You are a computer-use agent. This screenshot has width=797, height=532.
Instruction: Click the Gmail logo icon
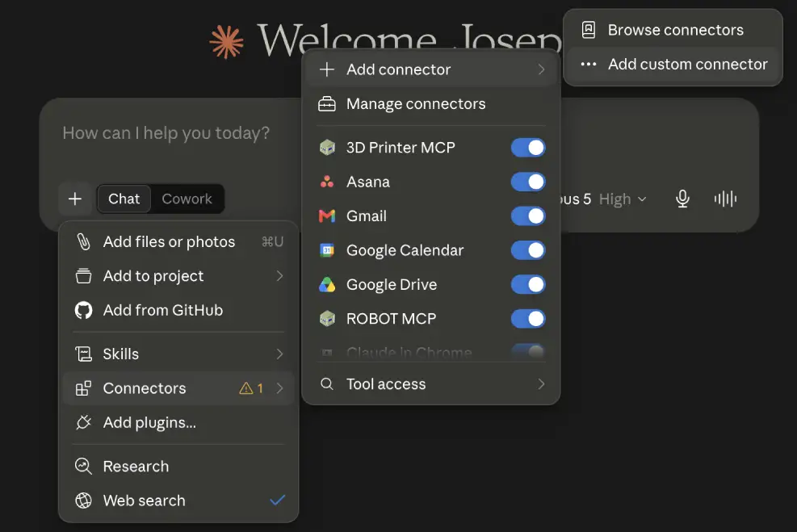tap(327, 216)
